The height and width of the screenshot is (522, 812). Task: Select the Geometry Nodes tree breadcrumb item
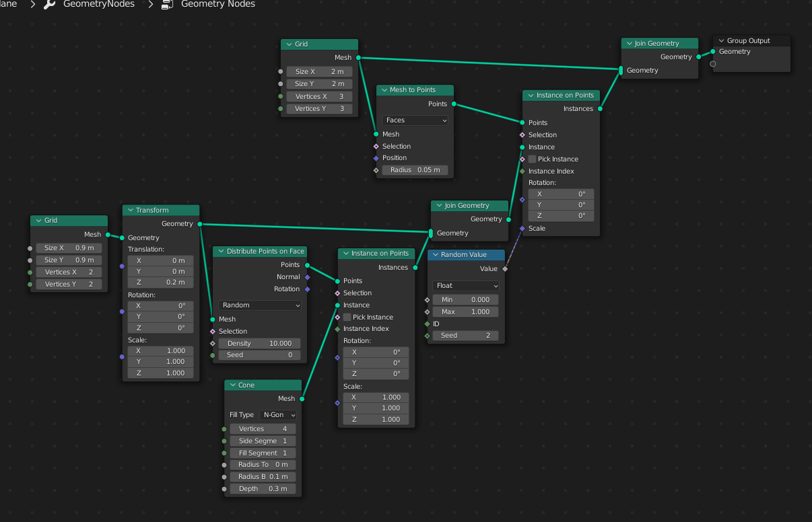pyautogui.click(x=217, y=5)
